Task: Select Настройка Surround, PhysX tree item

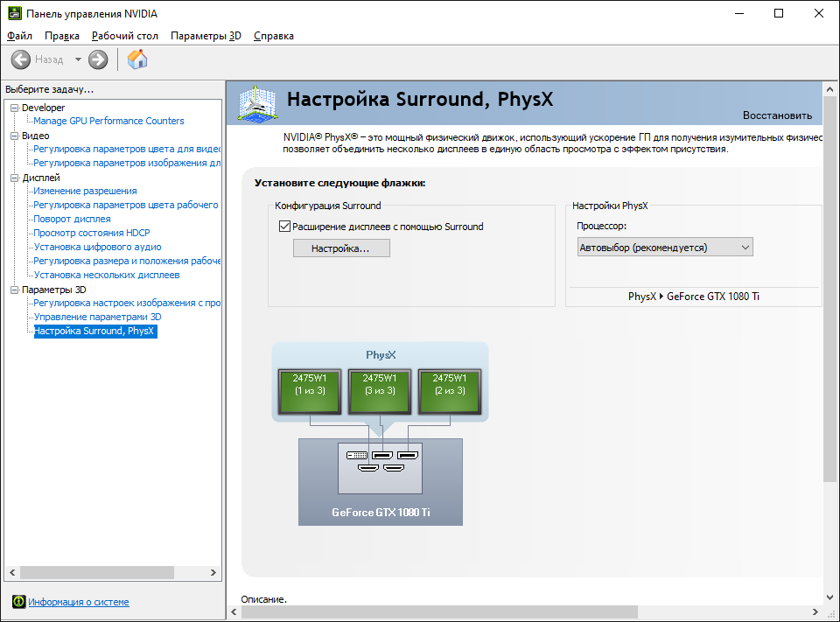Action: click(95, 331)
